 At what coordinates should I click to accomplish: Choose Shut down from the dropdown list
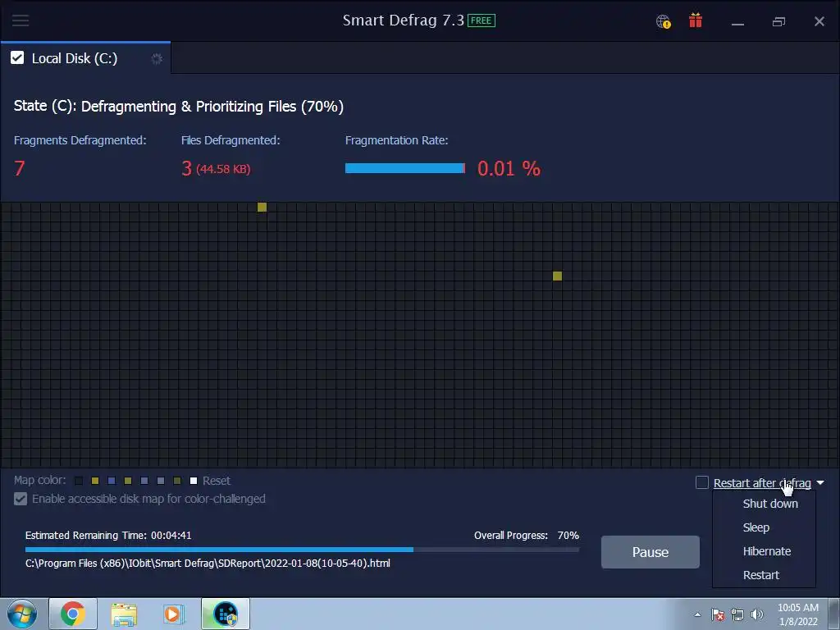(x=769, y=504)
